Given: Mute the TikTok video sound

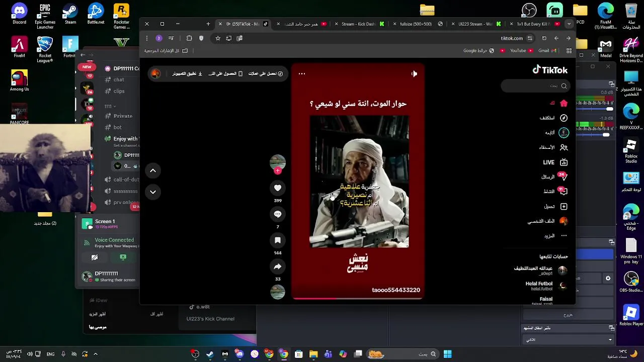Looking at the screenshot, I should pyautogui.click(x=414, y=74).
